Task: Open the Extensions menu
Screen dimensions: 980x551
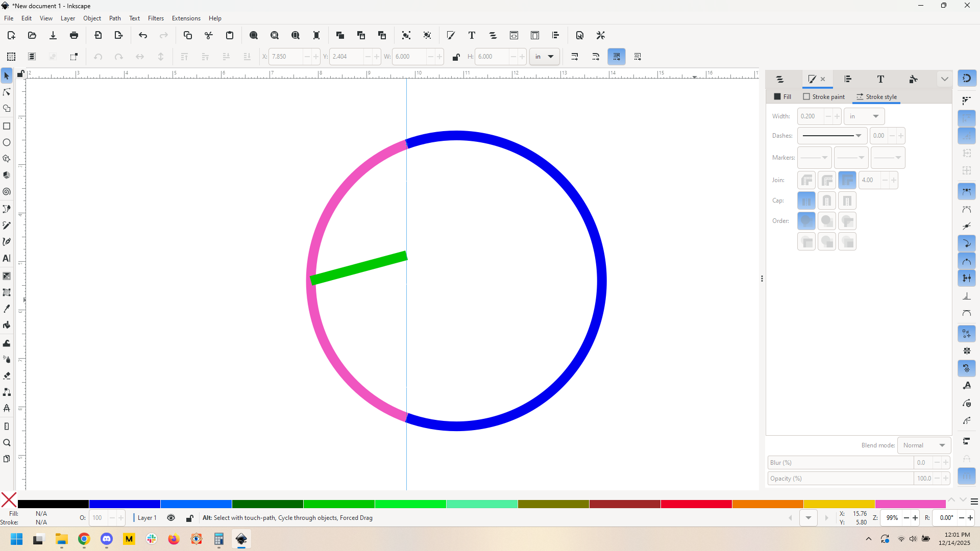Action: 186,18
